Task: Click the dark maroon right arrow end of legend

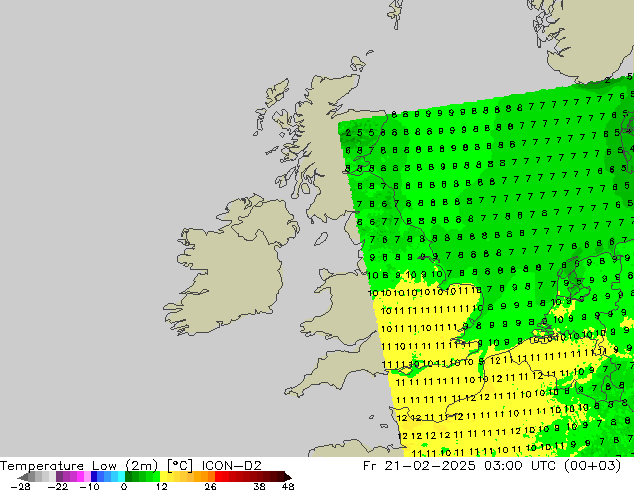Action: coord(288,476)
